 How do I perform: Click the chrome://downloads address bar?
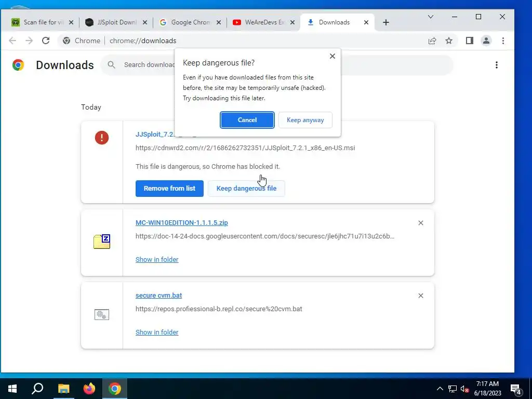(258, 41)
